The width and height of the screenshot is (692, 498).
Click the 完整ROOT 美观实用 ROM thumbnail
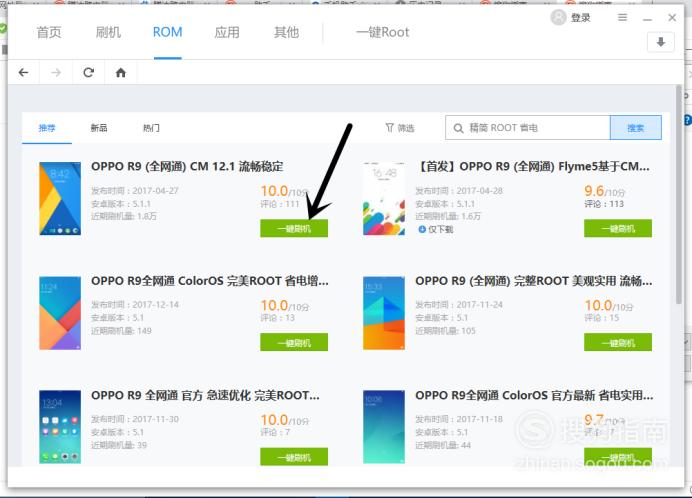tap(384, 313)
